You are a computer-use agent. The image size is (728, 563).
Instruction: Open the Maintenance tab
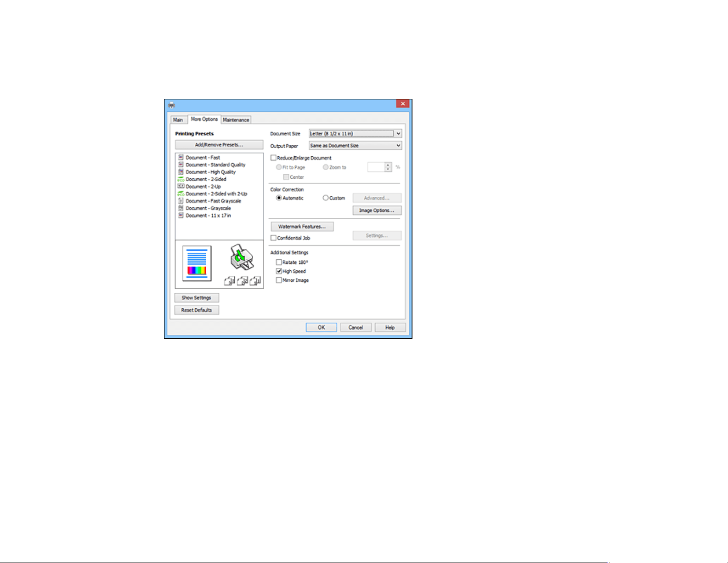click(236, 119)
